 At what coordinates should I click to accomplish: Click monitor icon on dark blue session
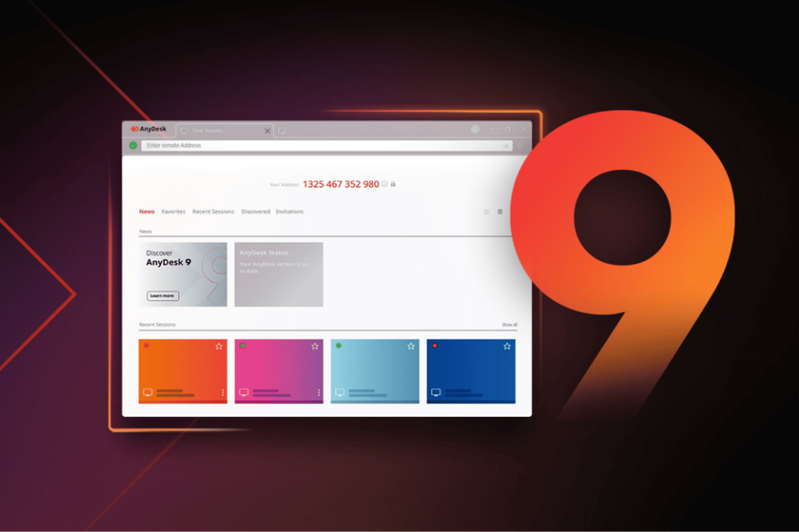(436, 393)
